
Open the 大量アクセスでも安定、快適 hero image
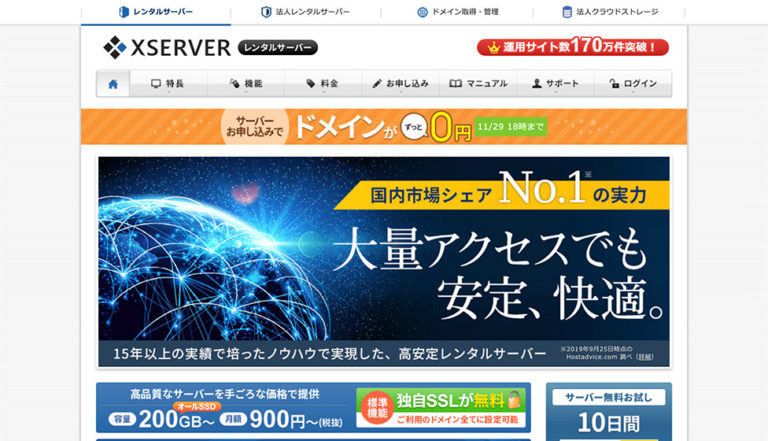point(384,262)
